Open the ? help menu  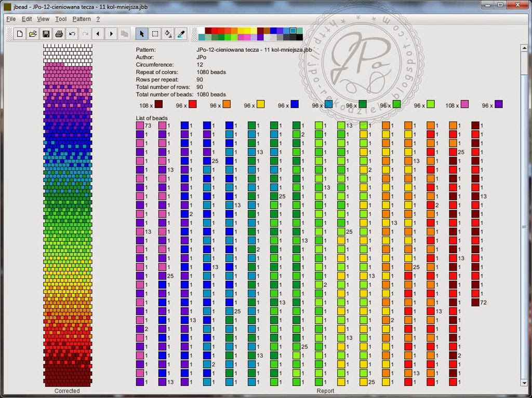click(x=98, y=19)
